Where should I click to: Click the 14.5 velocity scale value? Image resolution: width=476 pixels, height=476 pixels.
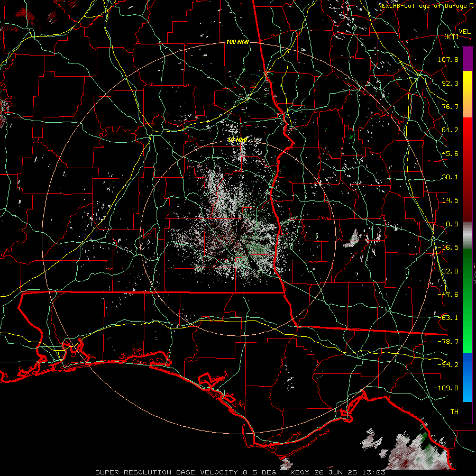click(x=450, y=200)
